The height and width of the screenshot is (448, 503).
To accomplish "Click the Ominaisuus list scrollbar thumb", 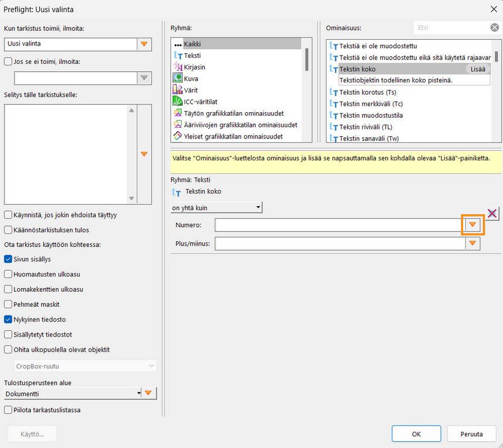I will [x=496, y=57].
